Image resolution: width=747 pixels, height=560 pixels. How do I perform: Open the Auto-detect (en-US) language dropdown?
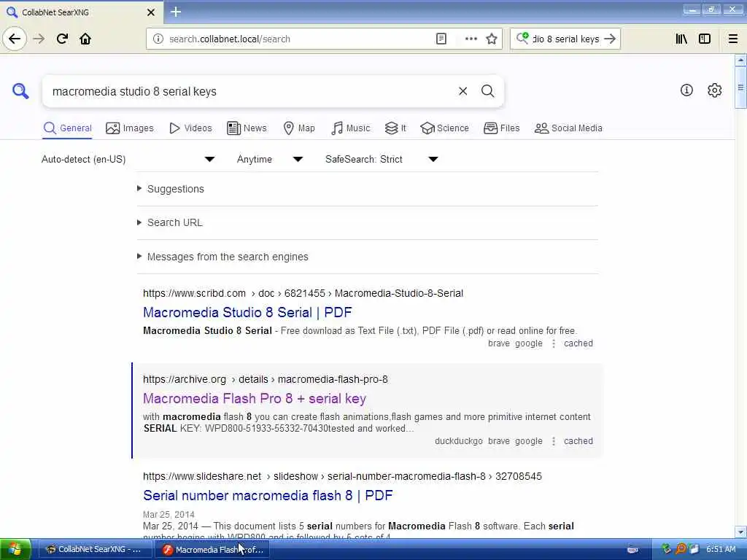[128, 160]
